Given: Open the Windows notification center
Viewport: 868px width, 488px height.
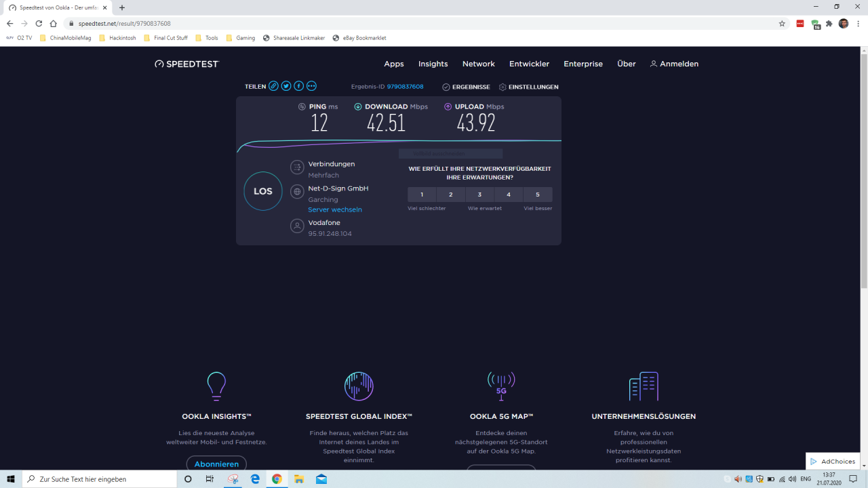Looking at the screenshot, I should [x=854, y=479].
